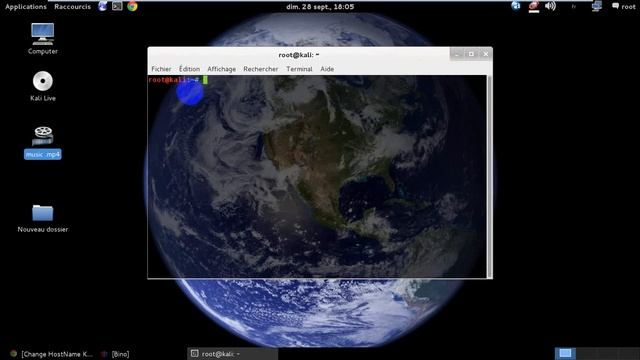640x360 pixels.
Task: Minimize the root@kali terminal window
Action: [457, 54]
